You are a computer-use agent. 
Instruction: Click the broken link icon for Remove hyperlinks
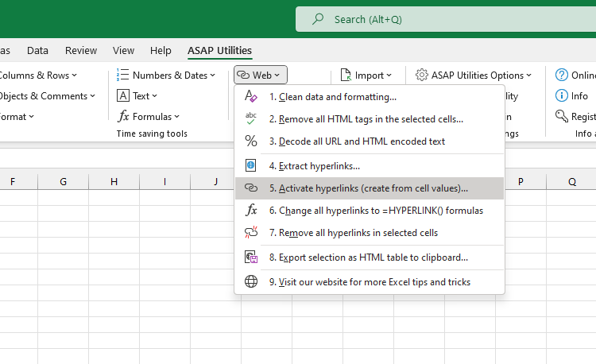tap(251, 233)
